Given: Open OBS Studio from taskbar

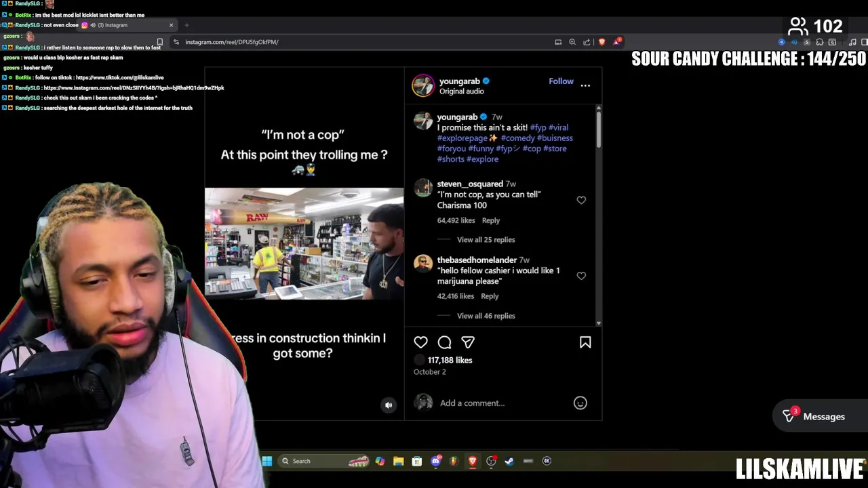Looking at the screenshot, I should pos(491,461).
